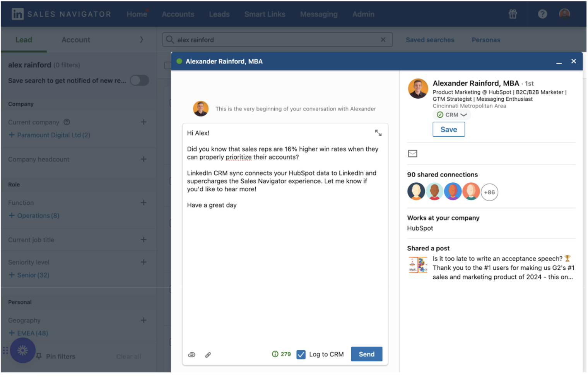This screenshot has height=377, width=588.
Task: Open the Personas link
Action: 486,40
